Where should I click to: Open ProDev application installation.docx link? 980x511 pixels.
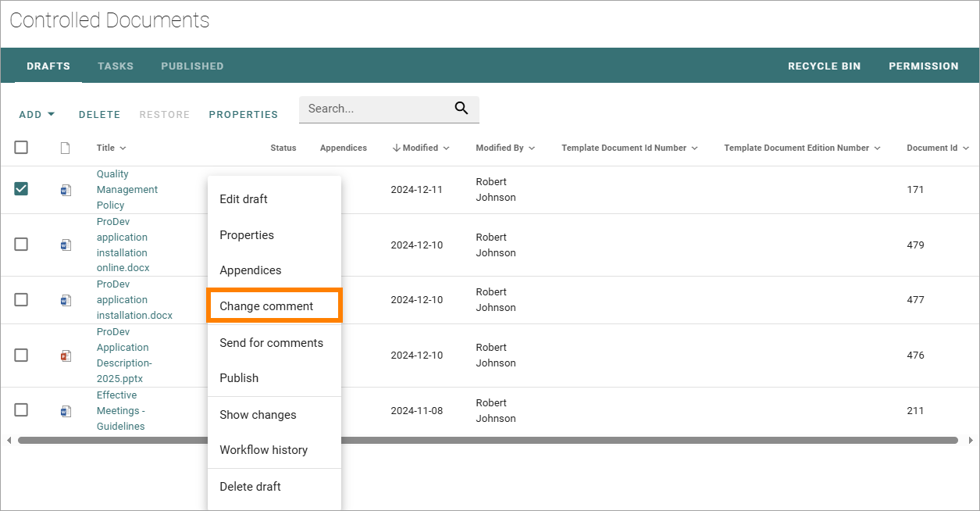[x=134, y=300]
